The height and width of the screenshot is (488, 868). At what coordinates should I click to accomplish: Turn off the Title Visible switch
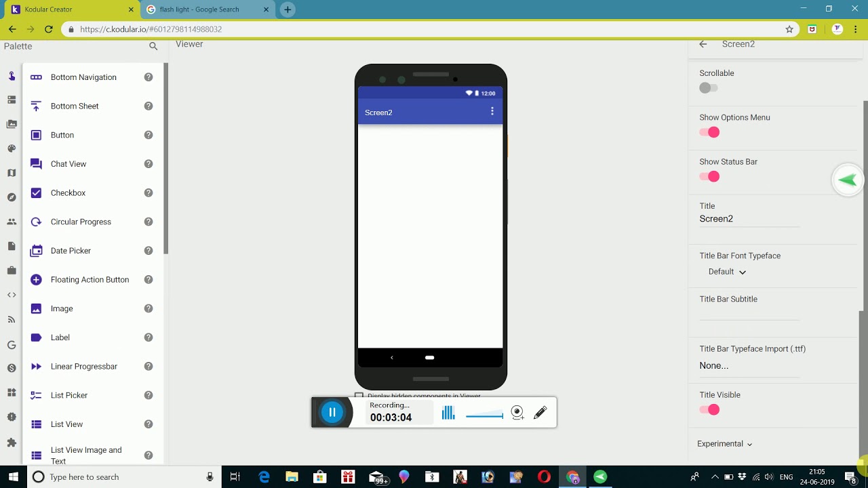(x=709, y=410)
